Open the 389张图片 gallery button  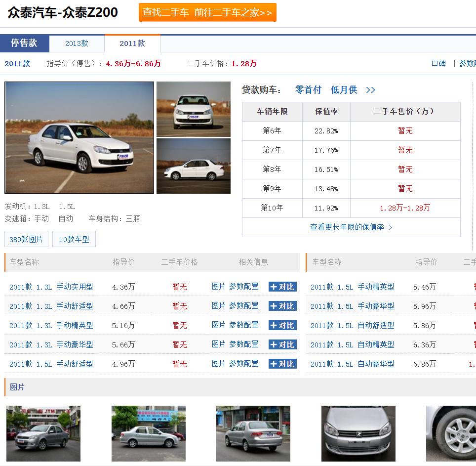26,239
